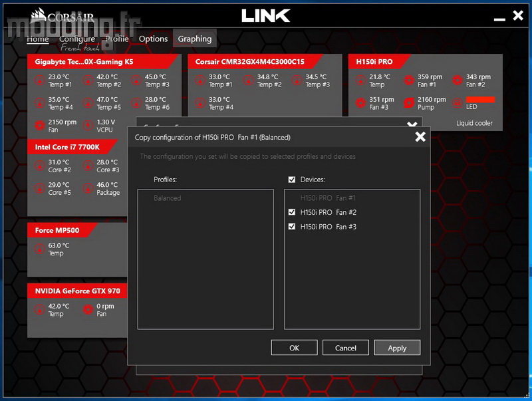Switch to the Graphing tab

click(x=195, y=39)
